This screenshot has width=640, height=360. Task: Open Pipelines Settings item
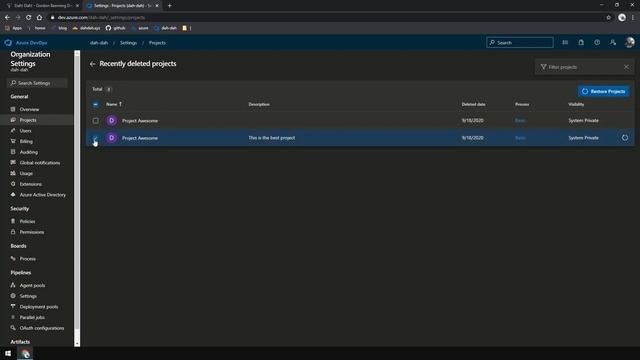click(28, 296)
